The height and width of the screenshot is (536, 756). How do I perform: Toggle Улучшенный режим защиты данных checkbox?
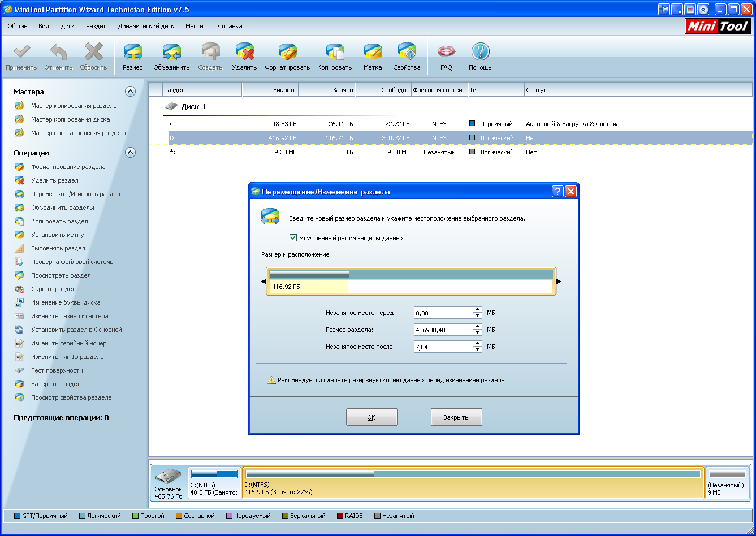(x=293, y=238)
